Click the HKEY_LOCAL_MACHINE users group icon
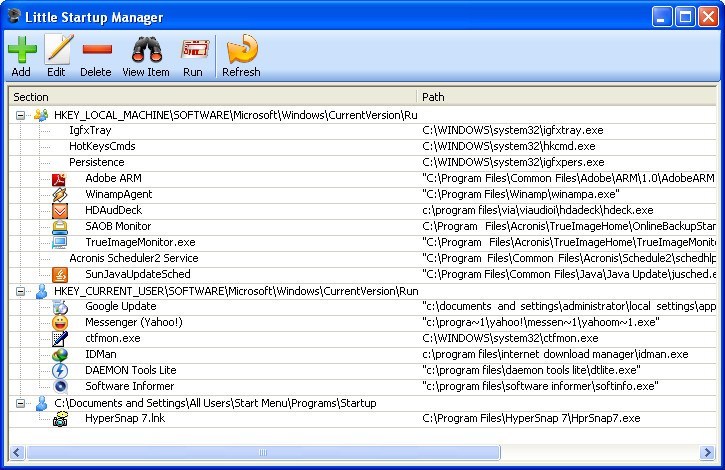725x470 pixels. tap(41, 115)
